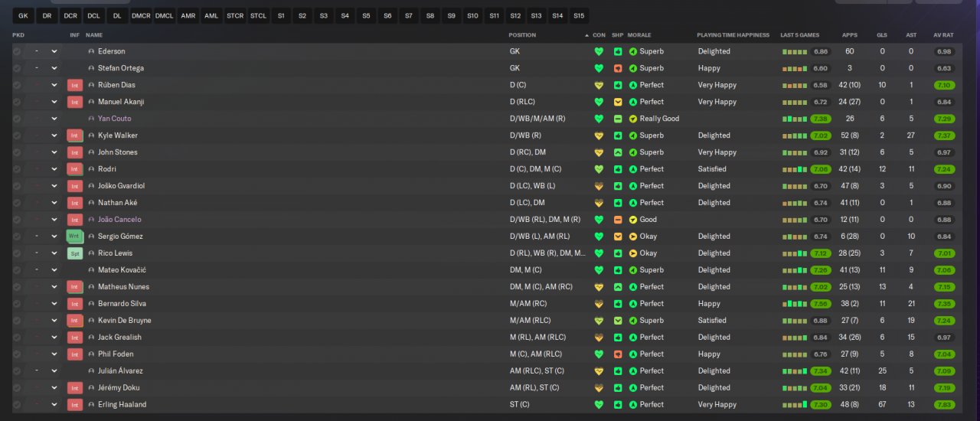Click last 5 games form bars for Yan Couto
Viewport: 980px width, 421px height.
tap(795, 119)
